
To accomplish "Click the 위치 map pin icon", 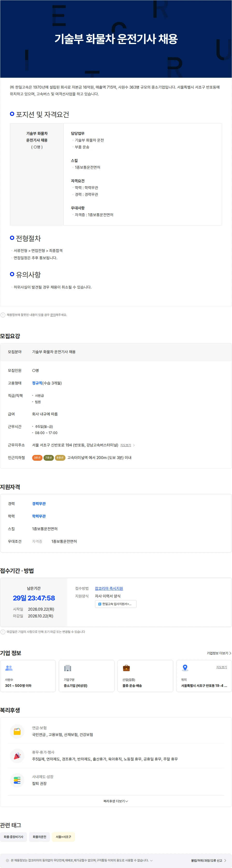I will click(x=185, y=668).
